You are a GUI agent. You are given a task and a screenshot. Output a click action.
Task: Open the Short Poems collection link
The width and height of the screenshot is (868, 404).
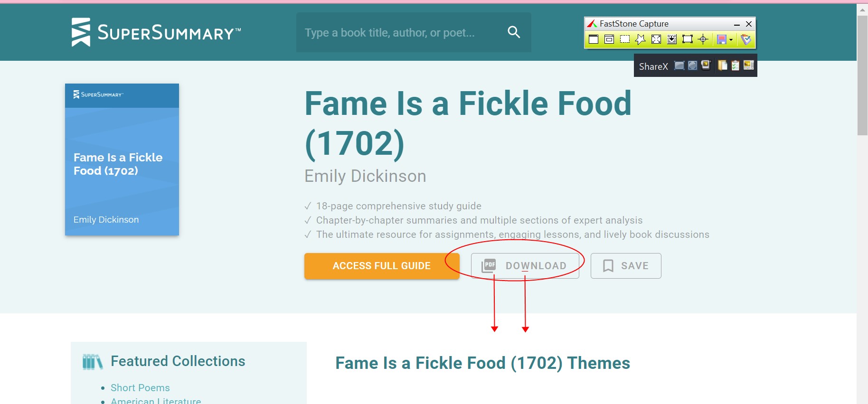click(x=140, y=388)
